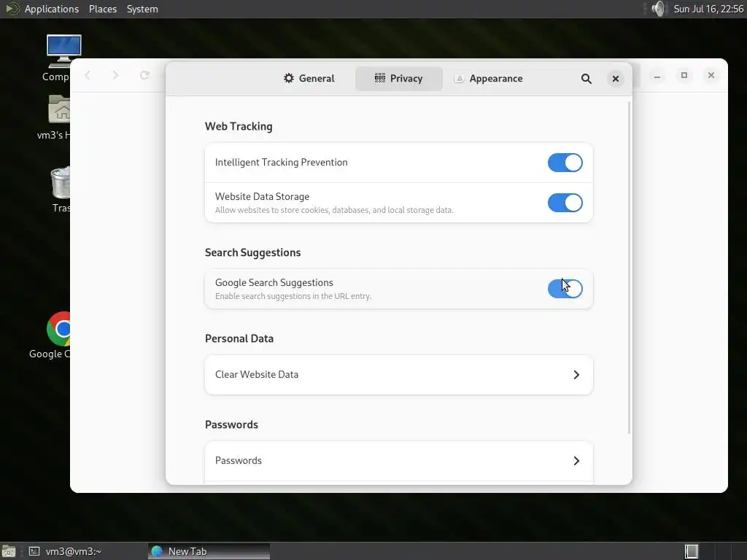Click the browser back arrow

88,75
